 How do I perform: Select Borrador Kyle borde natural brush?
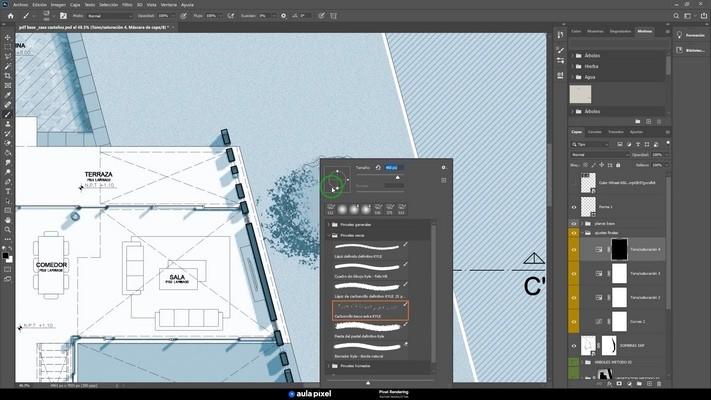(x=370, y=351)
